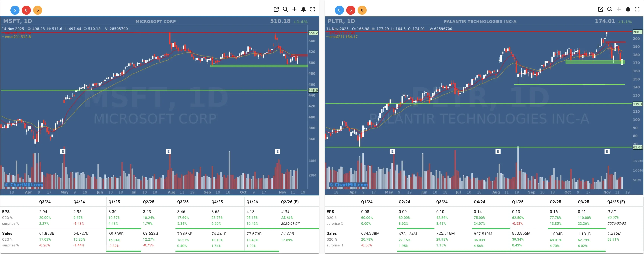Image resolution: width=644 pixels, height=254 pixels.
Task: Expand MSFT chart to fullscreen
Action: pos(313,9)
